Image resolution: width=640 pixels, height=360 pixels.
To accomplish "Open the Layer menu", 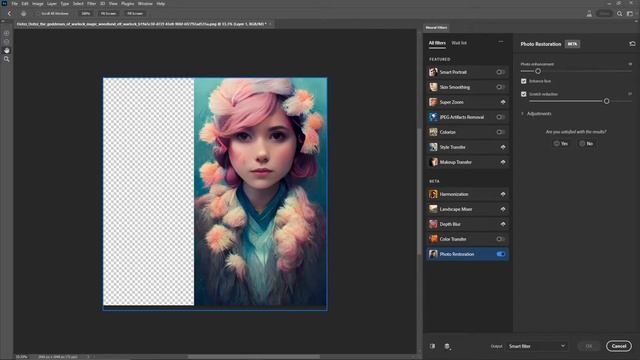I will click(52, 4).
